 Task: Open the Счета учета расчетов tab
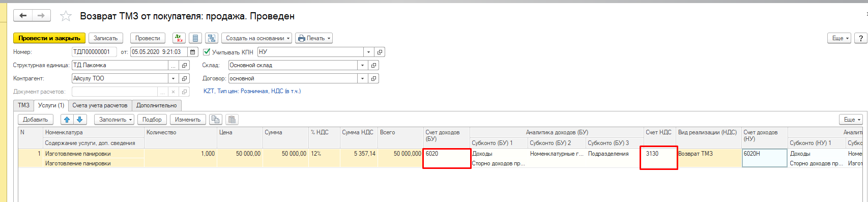[x=100, y=105]
